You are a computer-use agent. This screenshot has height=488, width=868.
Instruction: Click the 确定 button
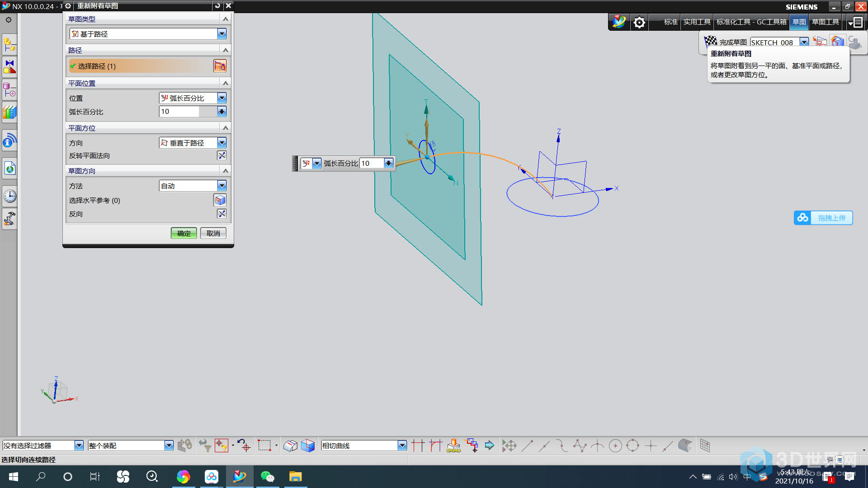pos(184,233)
